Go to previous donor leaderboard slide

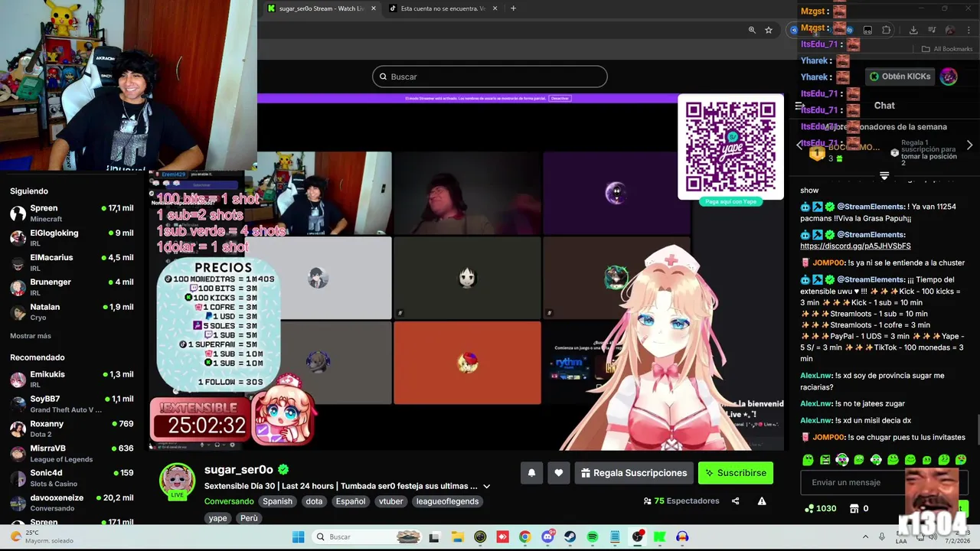[x=799, y=145]
